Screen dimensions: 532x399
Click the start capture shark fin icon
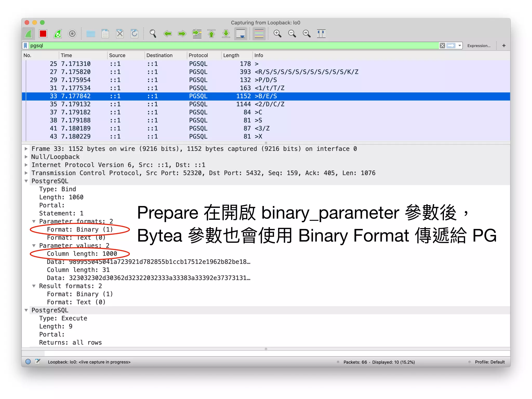(x=29, y=34)
